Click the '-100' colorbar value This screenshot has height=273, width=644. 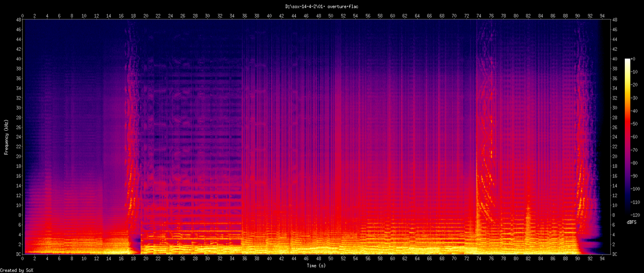click(636, 189)
